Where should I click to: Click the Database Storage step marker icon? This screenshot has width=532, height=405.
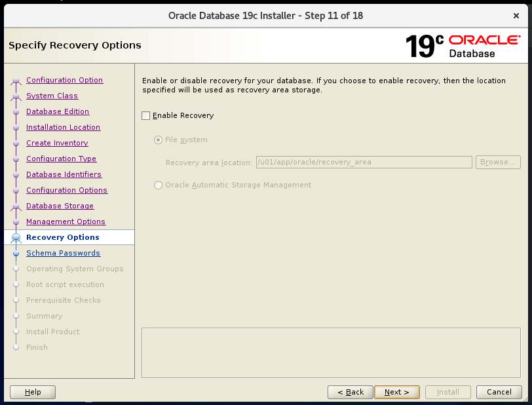point(16,206)
